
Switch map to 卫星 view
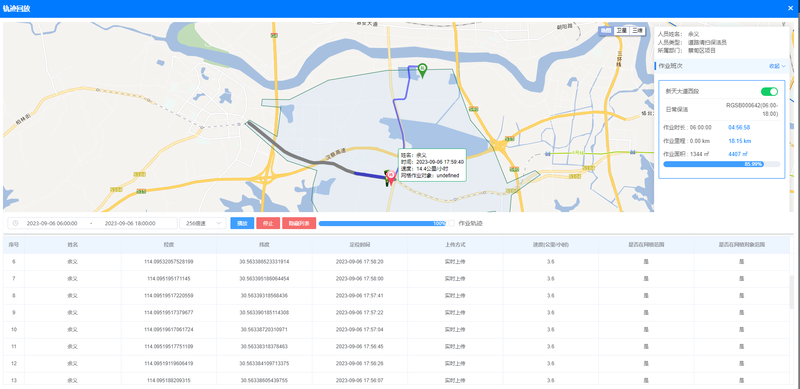tap(621, 31)
